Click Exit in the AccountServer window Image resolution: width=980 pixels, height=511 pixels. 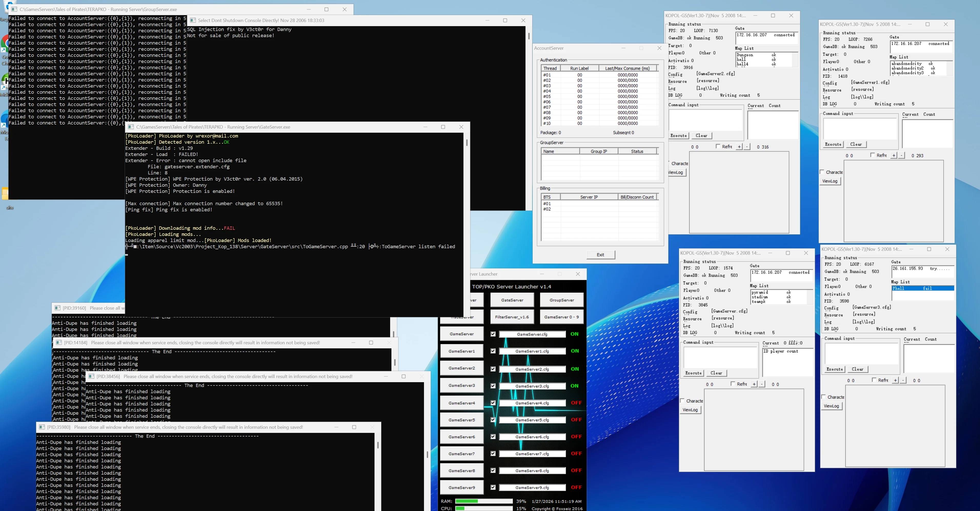tap(600, 255)
